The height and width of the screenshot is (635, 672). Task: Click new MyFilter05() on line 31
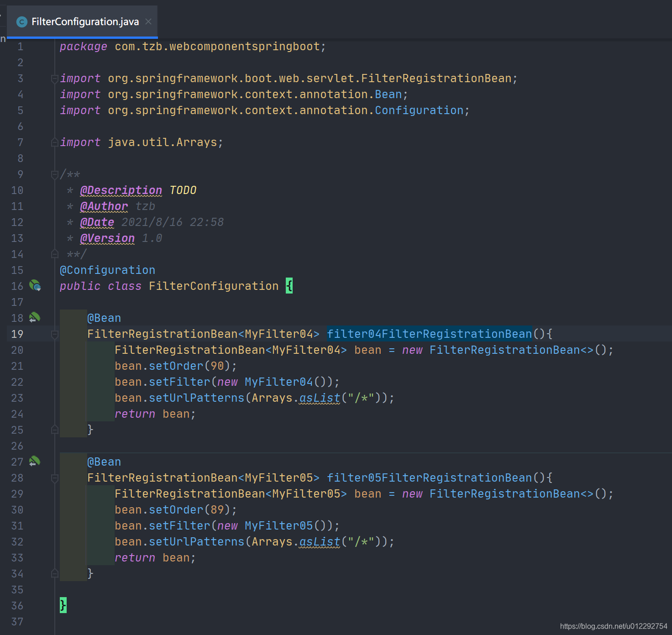pos(272,526)
